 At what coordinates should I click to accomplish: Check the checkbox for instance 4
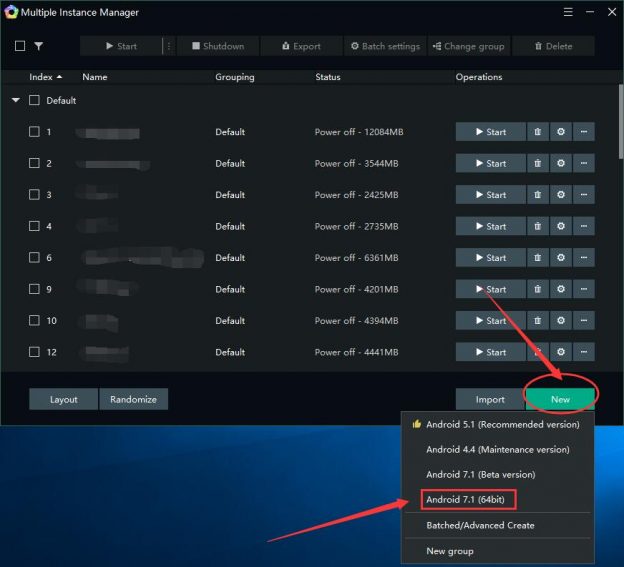coord(34,226)
